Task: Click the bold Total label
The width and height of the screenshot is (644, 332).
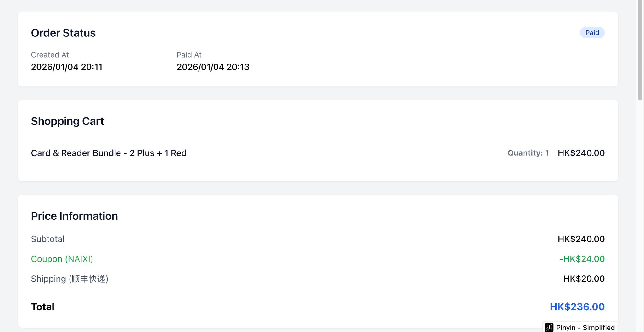Action: click(42, 307)
